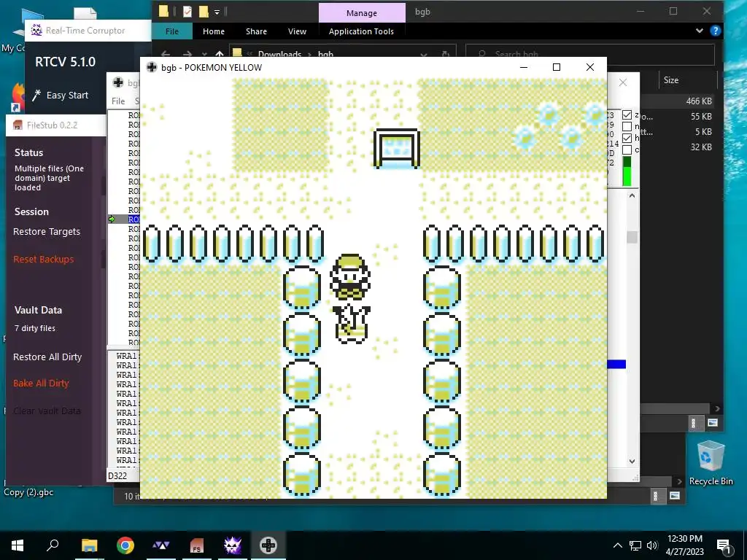
Task: Click Restore All Dirty
Action: [x=47, y=357]
